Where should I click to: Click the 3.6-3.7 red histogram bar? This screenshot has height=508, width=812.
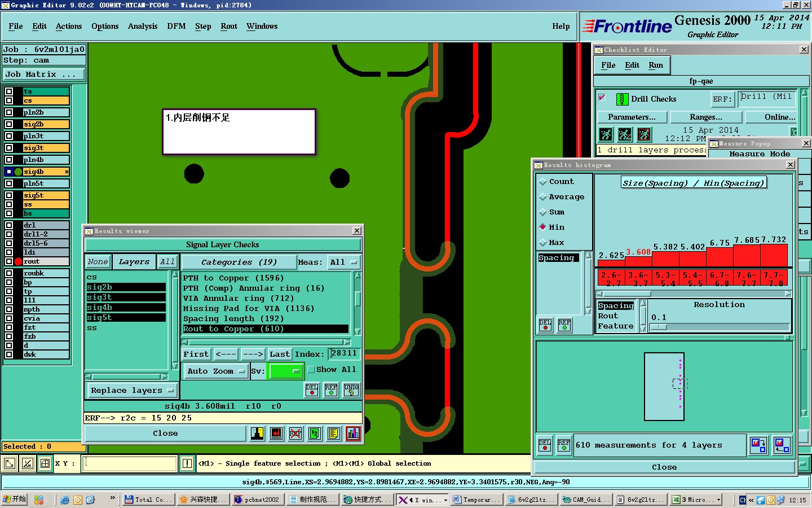pos(638,262)
